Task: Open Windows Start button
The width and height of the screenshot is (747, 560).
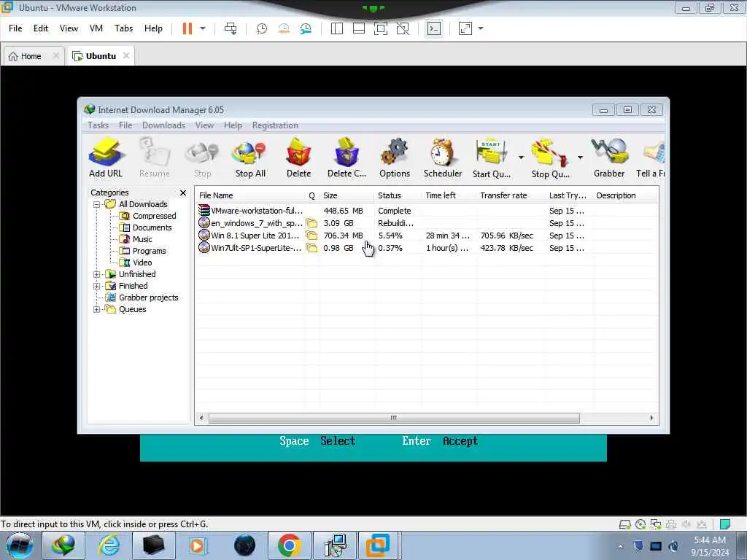Action: [x=20, y=545]
